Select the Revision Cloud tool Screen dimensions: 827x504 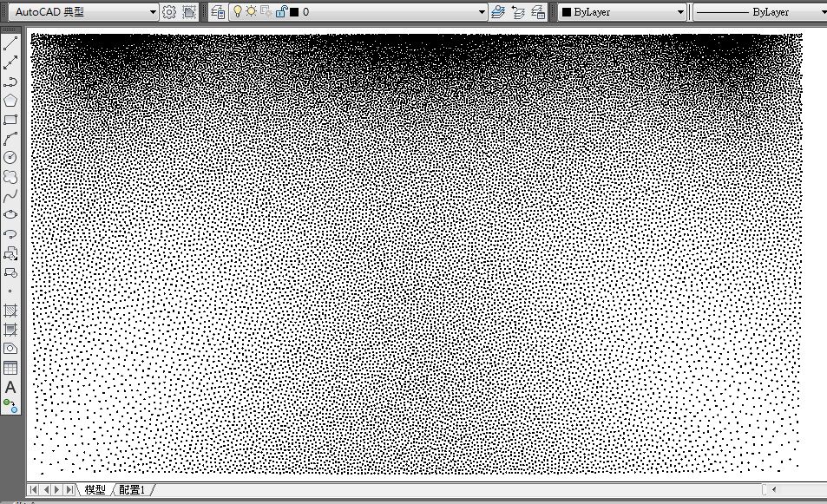tap(10, 177)
